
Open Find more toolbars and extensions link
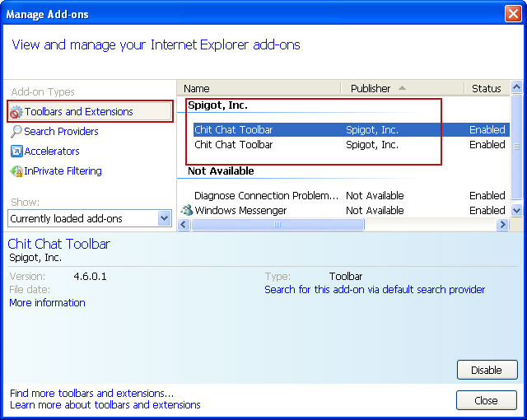click(91, 393)
